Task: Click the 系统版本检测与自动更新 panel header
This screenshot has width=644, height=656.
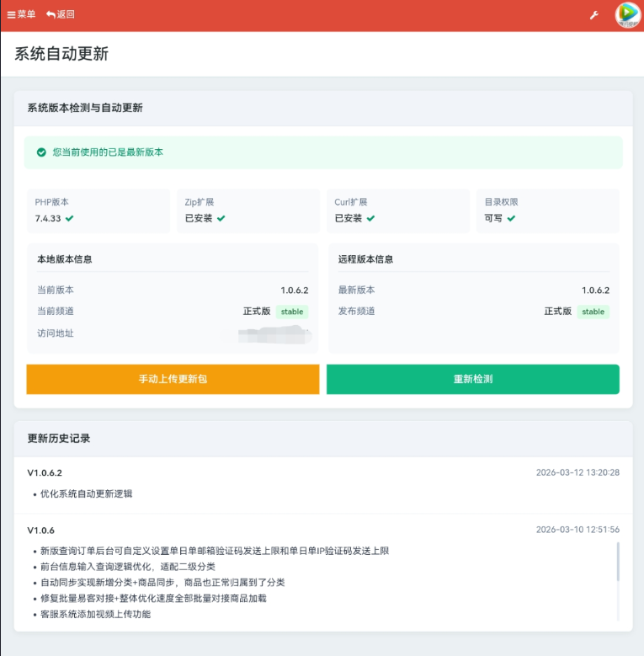Action: click(x=85, y=108)
